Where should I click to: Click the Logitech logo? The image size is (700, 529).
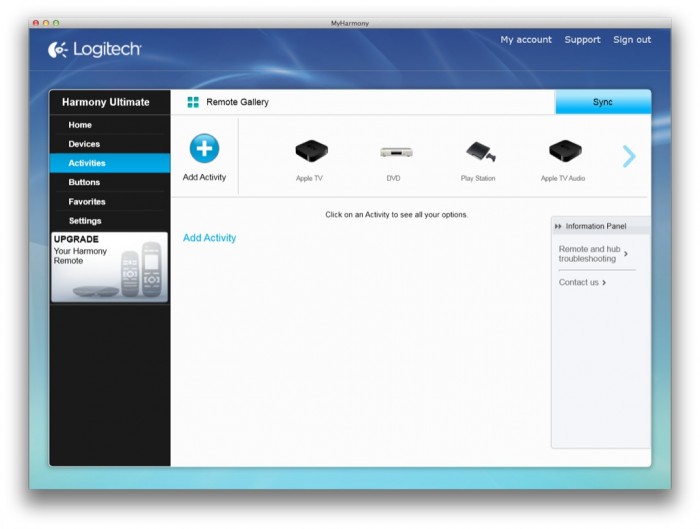point(94,49)
